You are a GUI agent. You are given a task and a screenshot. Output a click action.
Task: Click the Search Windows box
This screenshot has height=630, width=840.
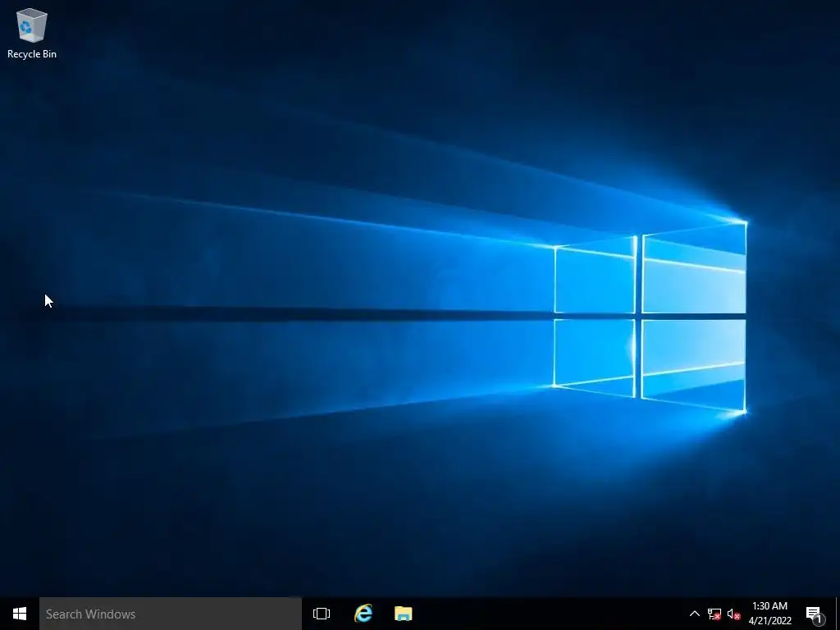171,614
